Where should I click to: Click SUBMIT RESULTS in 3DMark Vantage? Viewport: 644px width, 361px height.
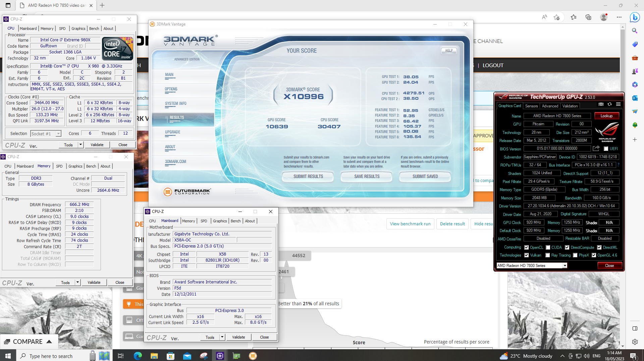[x=308, y=176]
